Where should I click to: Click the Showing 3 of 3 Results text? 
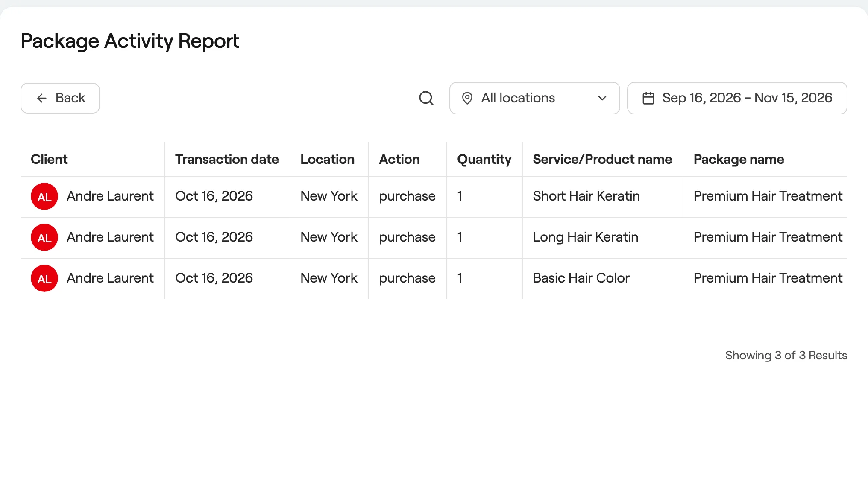coord(786,355)
